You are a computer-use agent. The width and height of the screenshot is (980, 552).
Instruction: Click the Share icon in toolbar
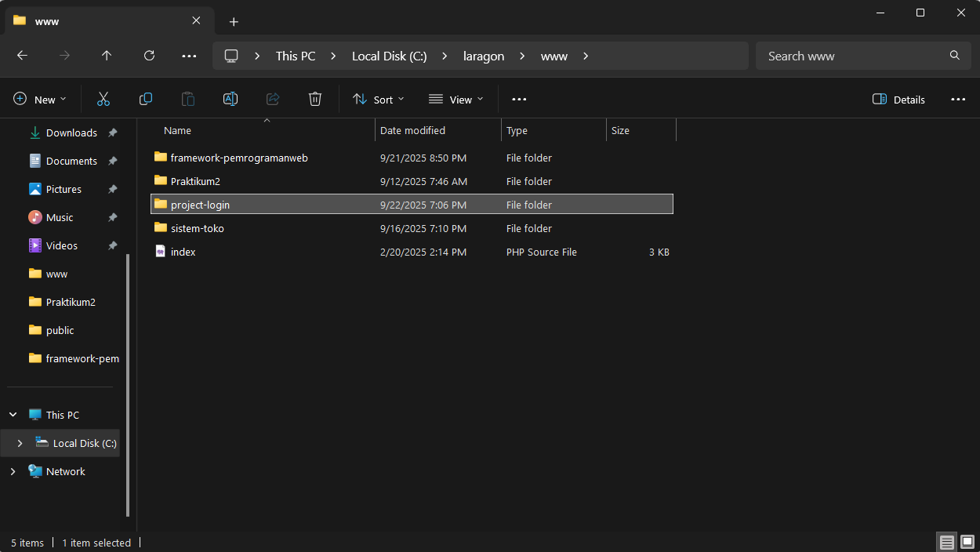[273, 99]
